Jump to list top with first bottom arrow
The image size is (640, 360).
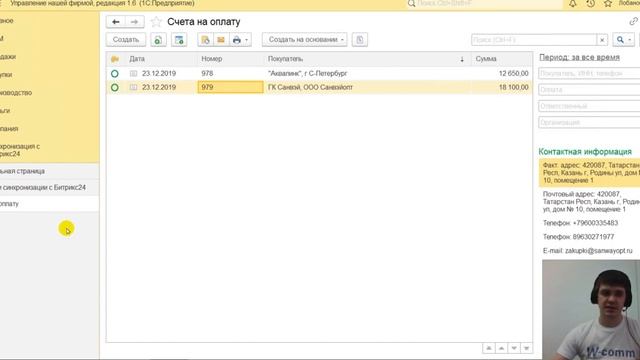click(489, 348)
